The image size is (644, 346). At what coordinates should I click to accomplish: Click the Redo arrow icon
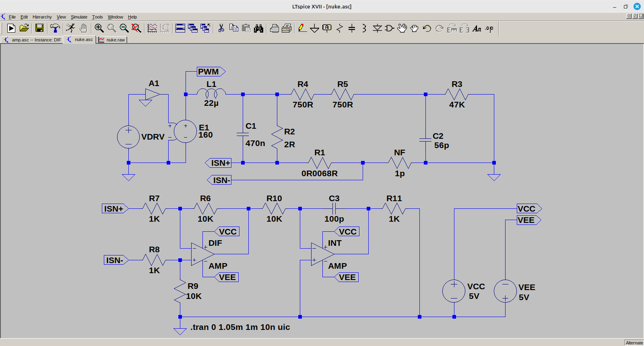pyautogui.click(x=440, y=28)
